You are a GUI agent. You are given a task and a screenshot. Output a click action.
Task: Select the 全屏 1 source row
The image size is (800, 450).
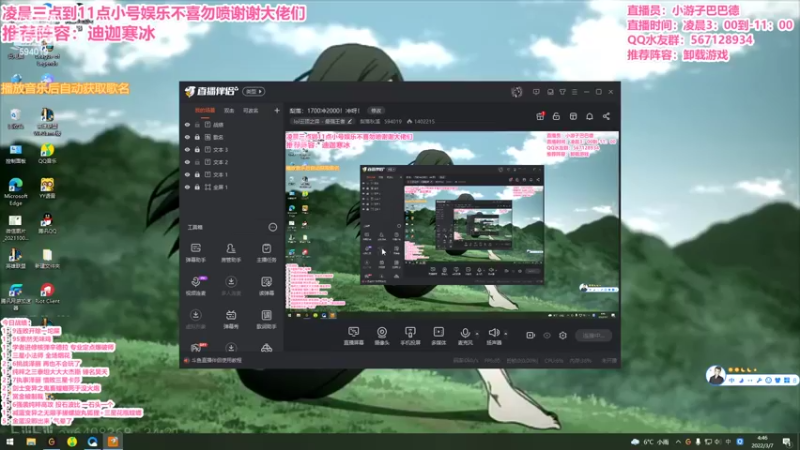pyautogui.click(x=232, y=187)
